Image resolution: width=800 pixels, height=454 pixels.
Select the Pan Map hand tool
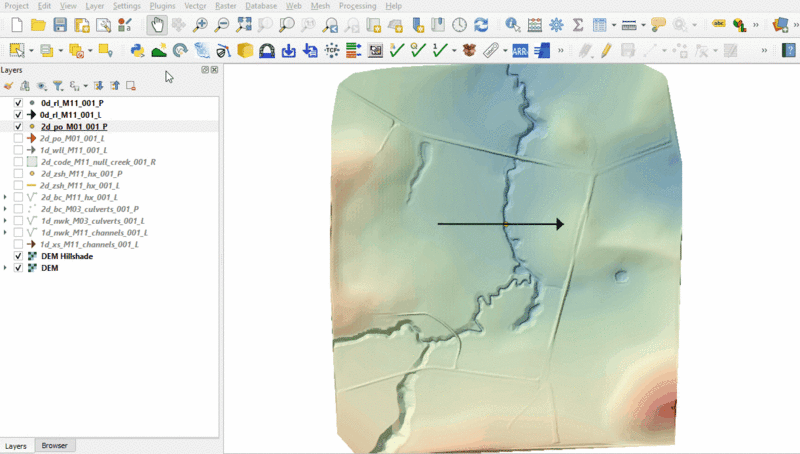point(157,24)
